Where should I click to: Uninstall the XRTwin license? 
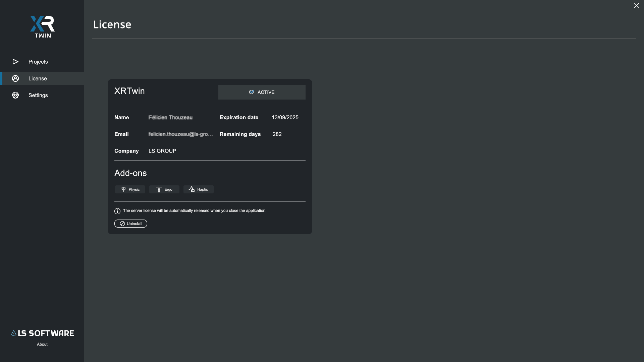(x=131, y=224)
